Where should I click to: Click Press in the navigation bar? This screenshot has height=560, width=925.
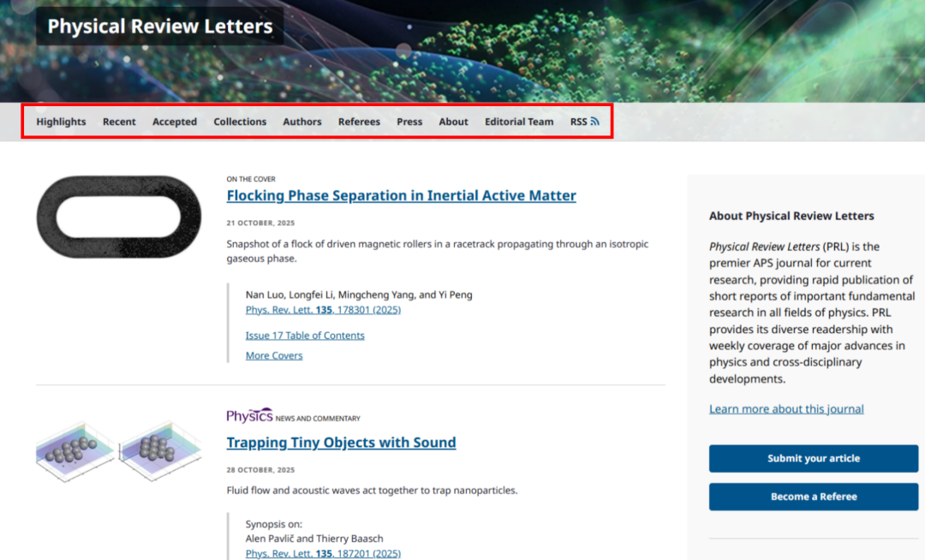click(x=409, y=122)
